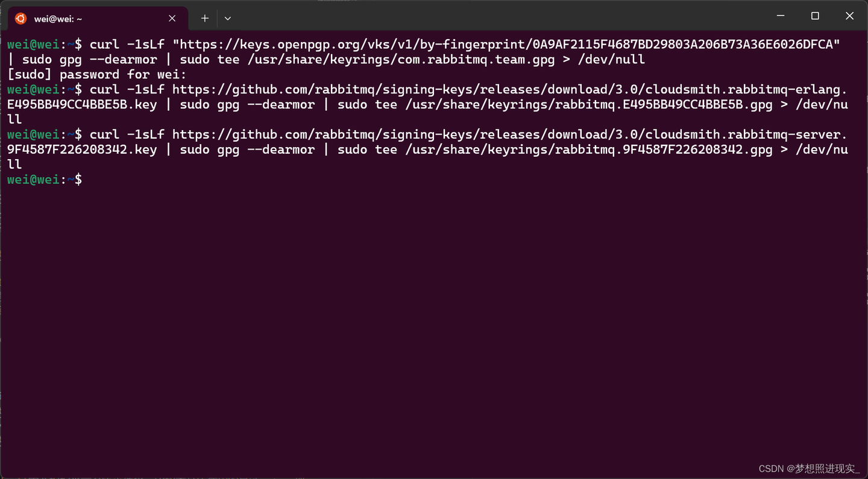
Task: Maximize the terminal window
Action: [815, 16]
